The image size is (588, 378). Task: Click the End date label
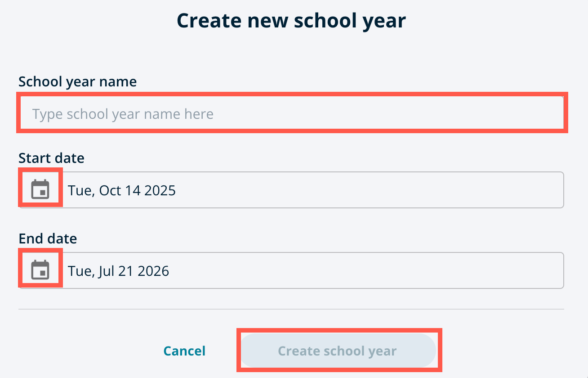click(48, 238)
